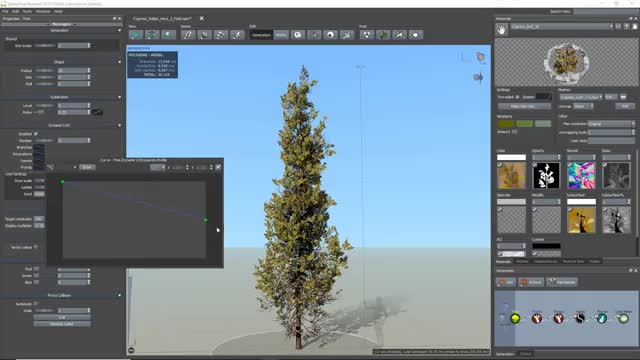640x360 pixels.
Task: Toggle the Vertex colors checkbox
Action: [36, 247]
